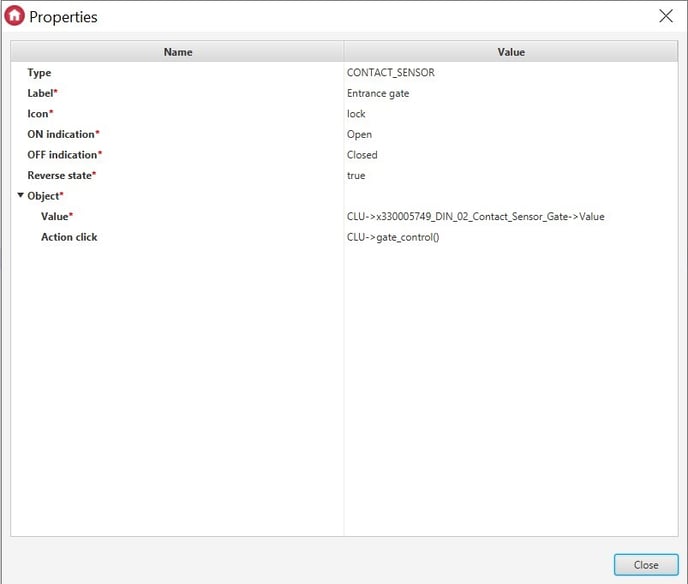
Task: Toggle the Reverse state 'true' value
Action: (x=356, y=175)
